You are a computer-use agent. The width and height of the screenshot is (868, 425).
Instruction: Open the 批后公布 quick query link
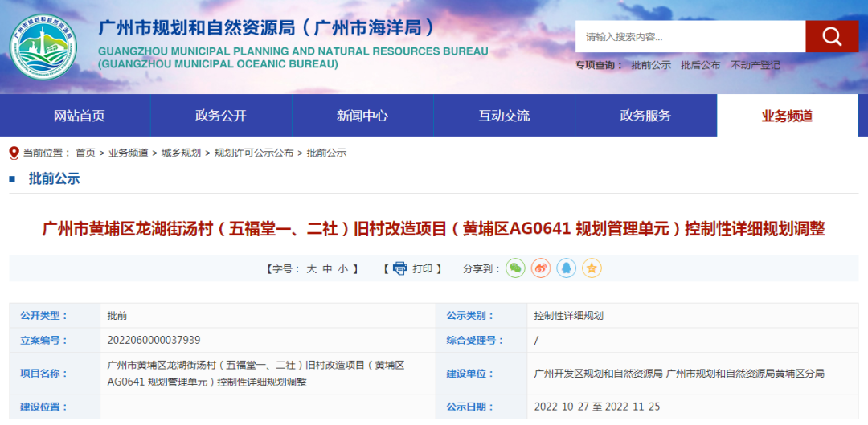coord(700,65)
